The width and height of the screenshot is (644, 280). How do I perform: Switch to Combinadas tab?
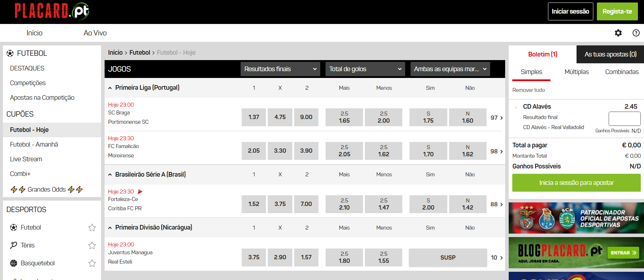click(622, 72)
